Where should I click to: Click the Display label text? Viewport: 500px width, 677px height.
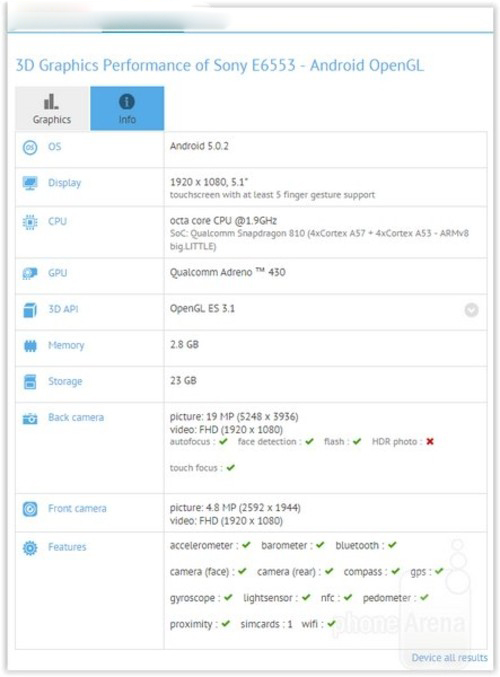64,183
